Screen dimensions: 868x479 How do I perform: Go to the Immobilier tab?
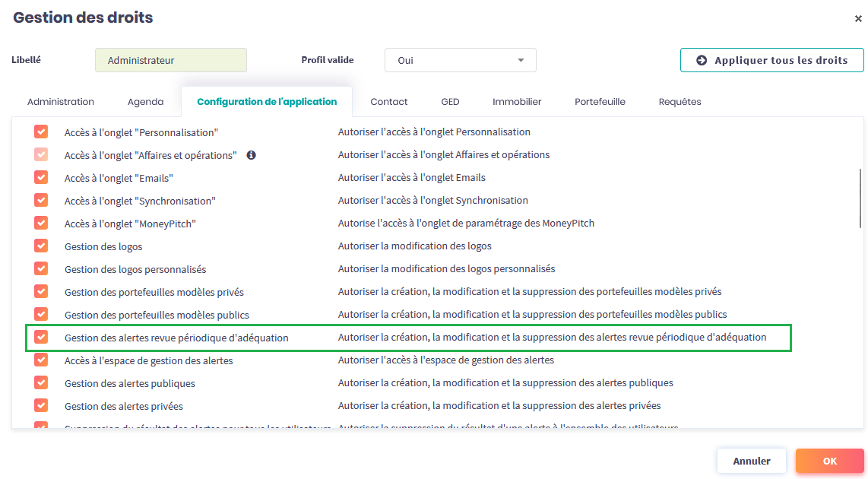tap(517, 101)
